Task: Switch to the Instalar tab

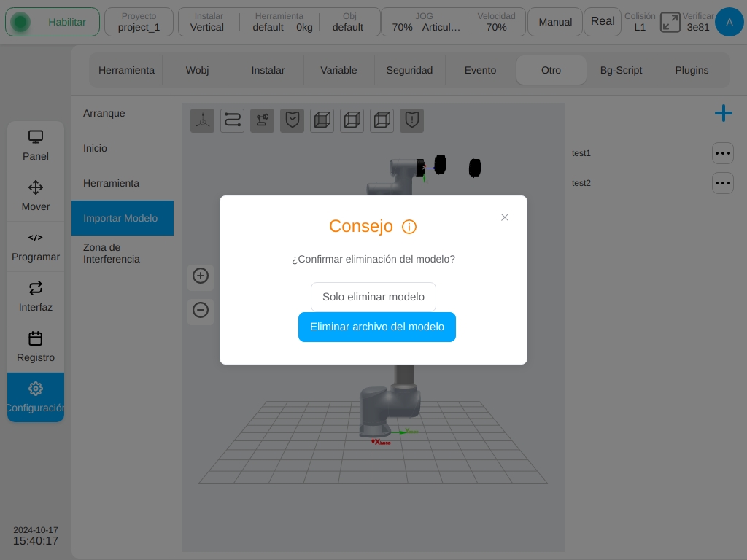Action: tap(268, 70)
